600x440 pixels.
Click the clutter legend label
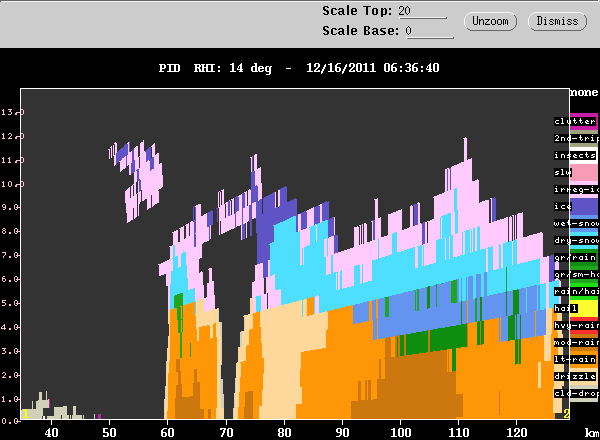click(x=575, y=121)
